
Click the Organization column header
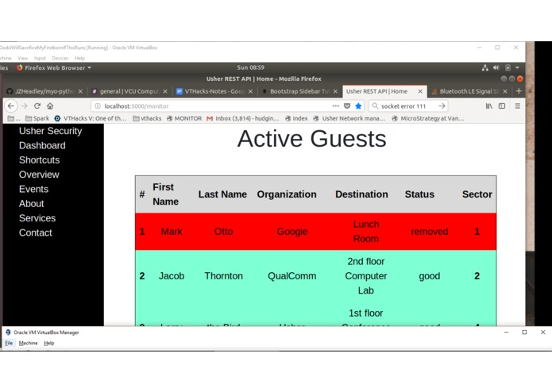pos(287,194)
